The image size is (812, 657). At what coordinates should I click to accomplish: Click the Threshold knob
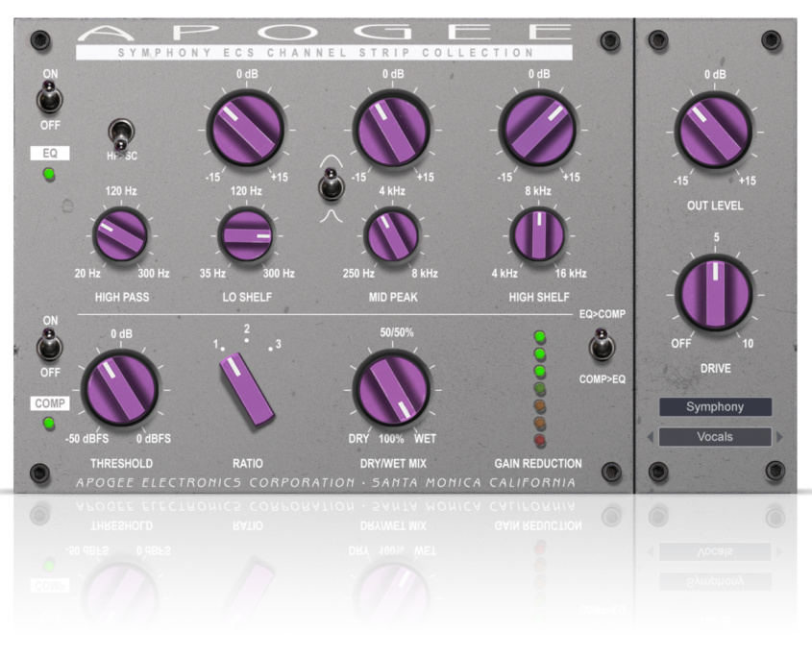[120, 389]
